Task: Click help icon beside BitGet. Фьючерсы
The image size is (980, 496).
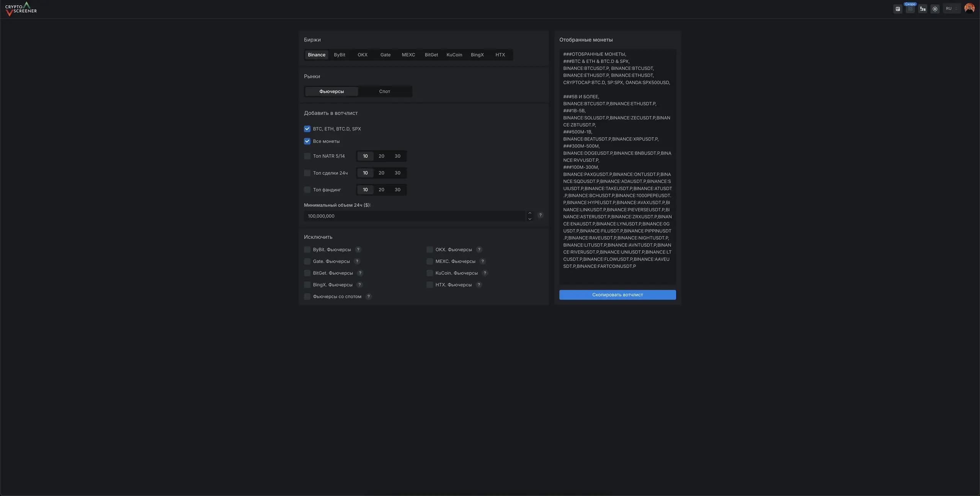Action: [x=360, y=273]
